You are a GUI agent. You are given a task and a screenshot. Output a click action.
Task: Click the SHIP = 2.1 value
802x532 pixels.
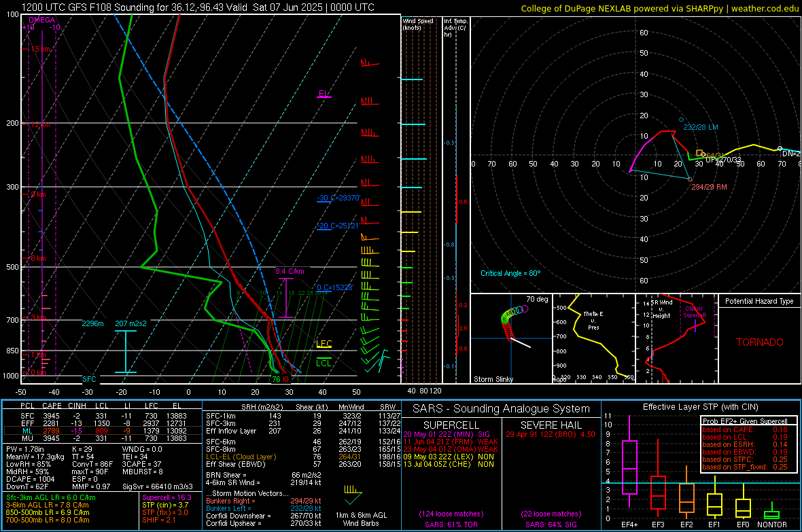[x=159, y=520]
